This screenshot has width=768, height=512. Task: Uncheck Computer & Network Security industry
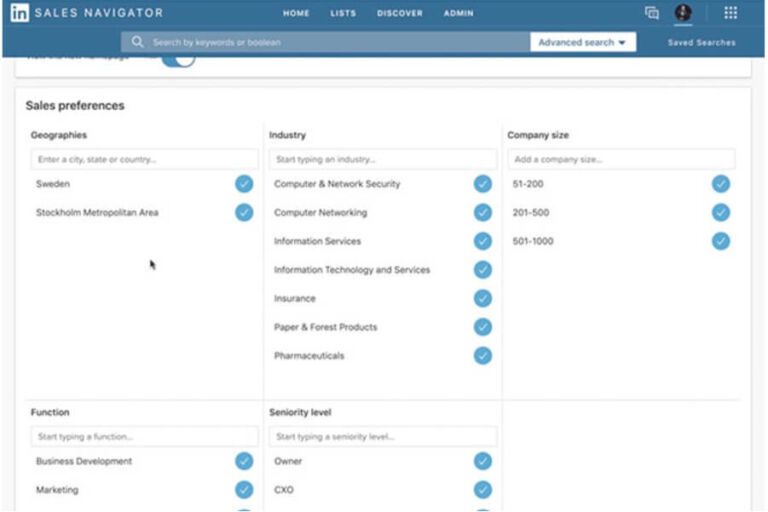pyautogui.click(x=482, y=184)
